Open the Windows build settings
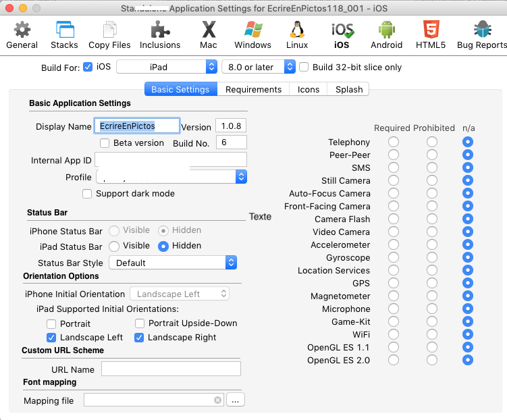The width and height of the screenshot is (507, 420). [253, 34]
